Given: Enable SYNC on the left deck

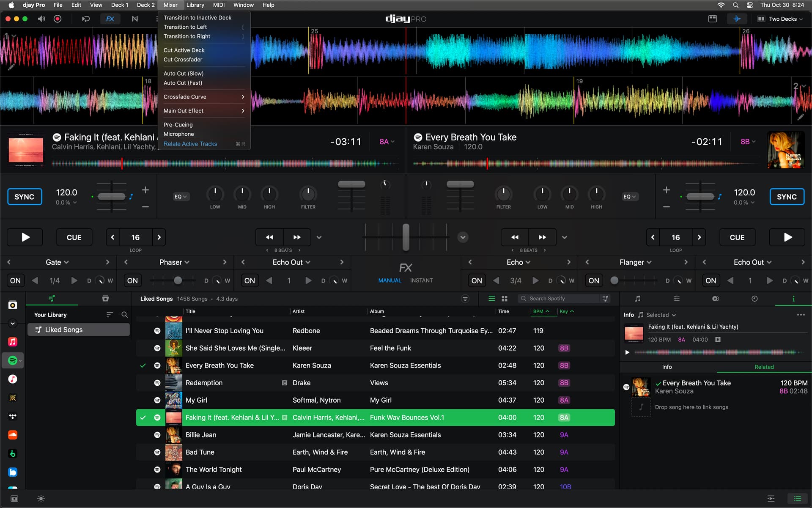Looking at the screenshot, I should tap(25, 197).
